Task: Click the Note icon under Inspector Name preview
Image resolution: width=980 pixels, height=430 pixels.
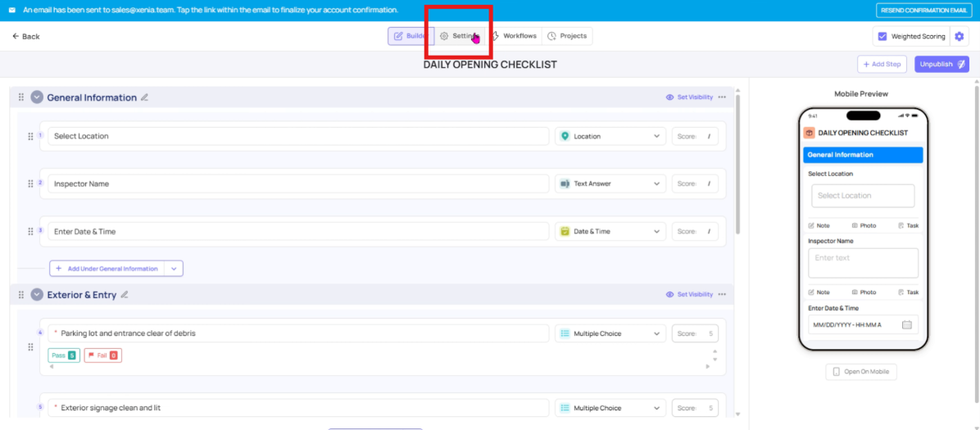Action: (819, 292)
